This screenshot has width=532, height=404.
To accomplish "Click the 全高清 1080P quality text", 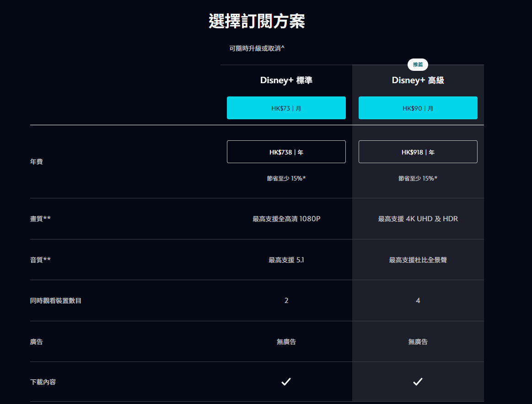I will tap(286, 219).
